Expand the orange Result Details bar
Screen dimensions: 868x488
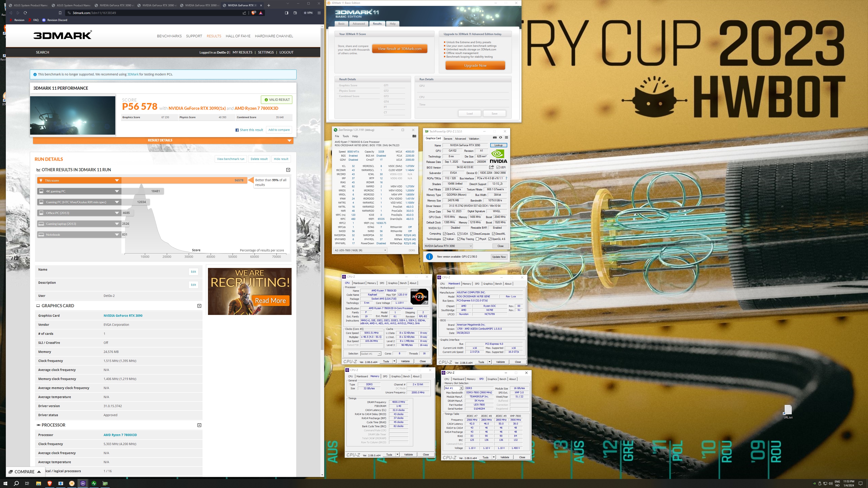(x=163, y=141)
